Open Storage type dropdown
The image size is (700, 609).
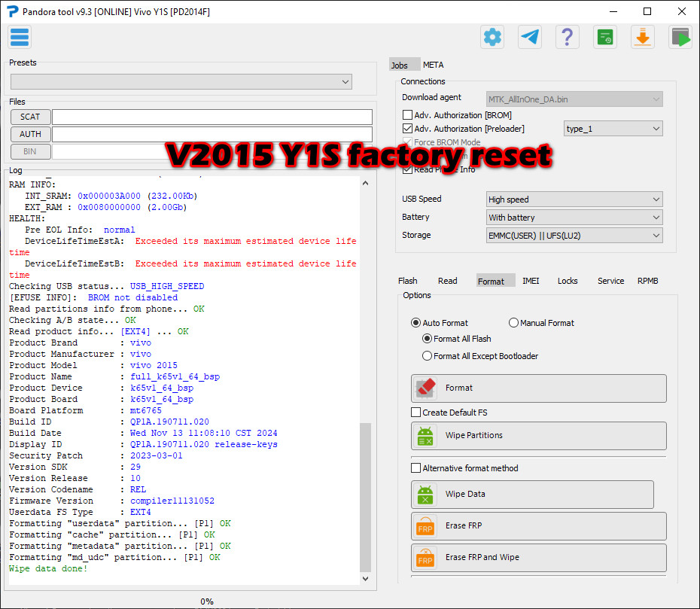tap(574, 236)
